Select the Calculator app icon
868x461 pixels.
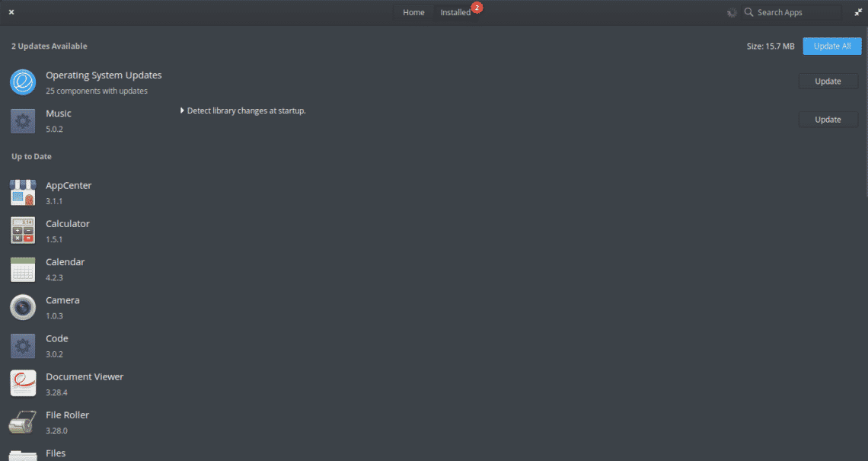[23, 230]
